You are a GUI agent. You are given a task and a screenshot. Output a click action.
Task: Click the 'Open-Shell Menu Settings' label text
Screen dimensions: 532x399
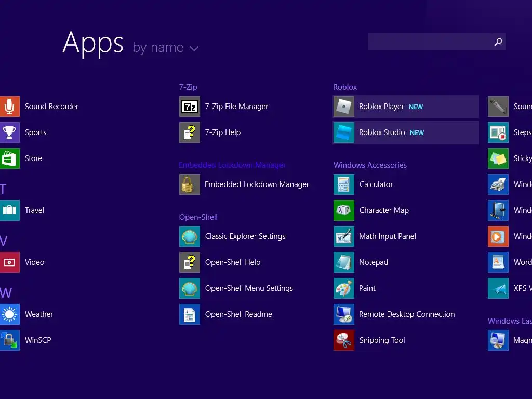point(249,288)
